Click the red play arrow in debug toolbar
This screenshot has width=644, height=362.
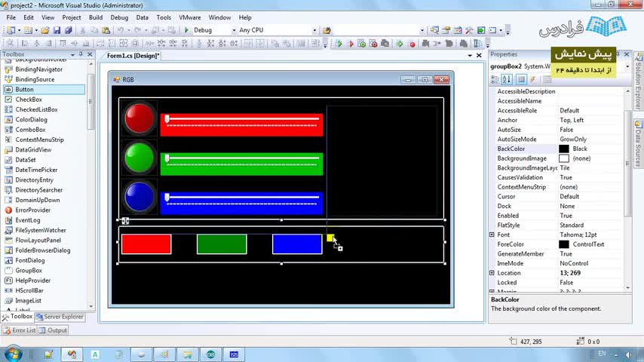point(351,44)
